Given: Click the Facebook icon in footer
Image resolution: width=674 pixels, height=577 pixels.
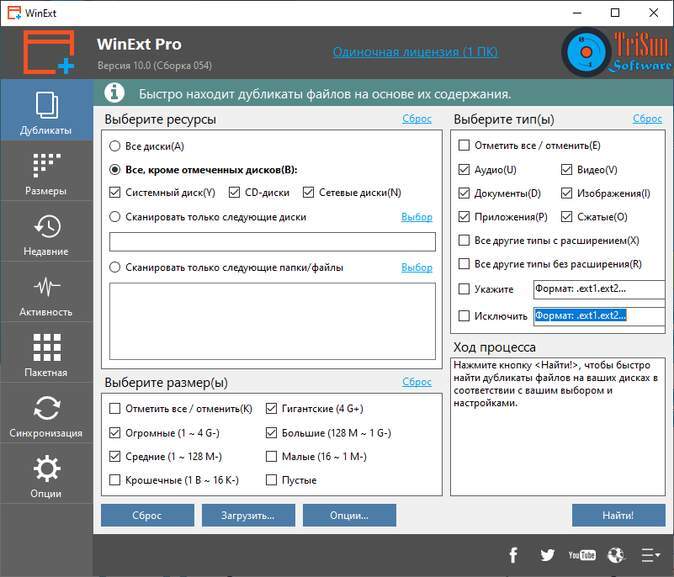Looking at the screenshot, I should point(514,555).
